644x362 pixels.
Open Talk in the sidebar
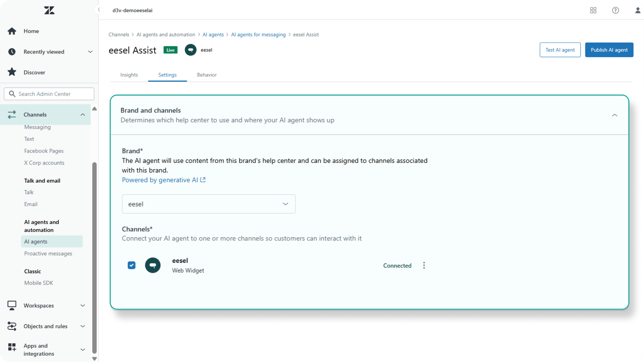29,192
